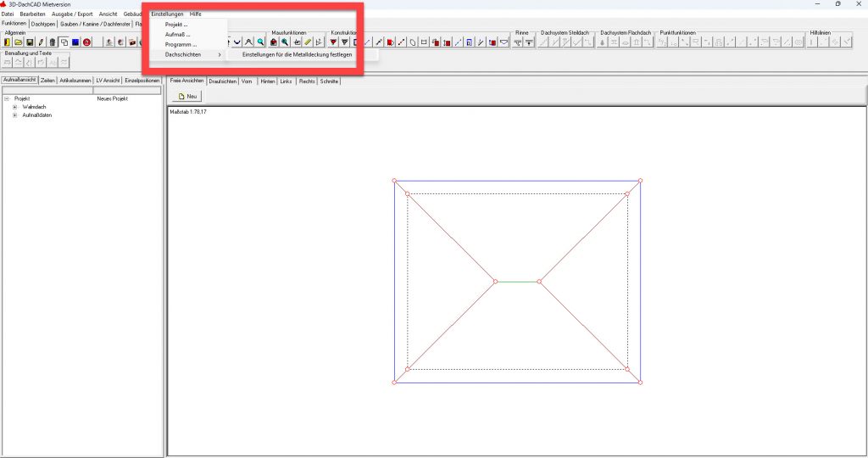Expand the Walmdach tree node
Viewport: 868px width, 458px height.
point(15,107)
